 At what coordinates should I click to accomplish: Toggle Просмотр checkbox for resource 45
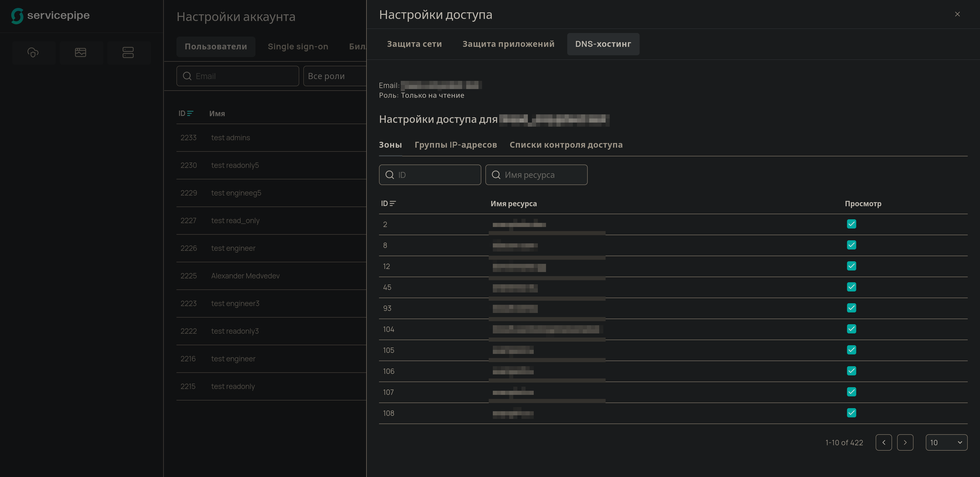click(852, 287)
